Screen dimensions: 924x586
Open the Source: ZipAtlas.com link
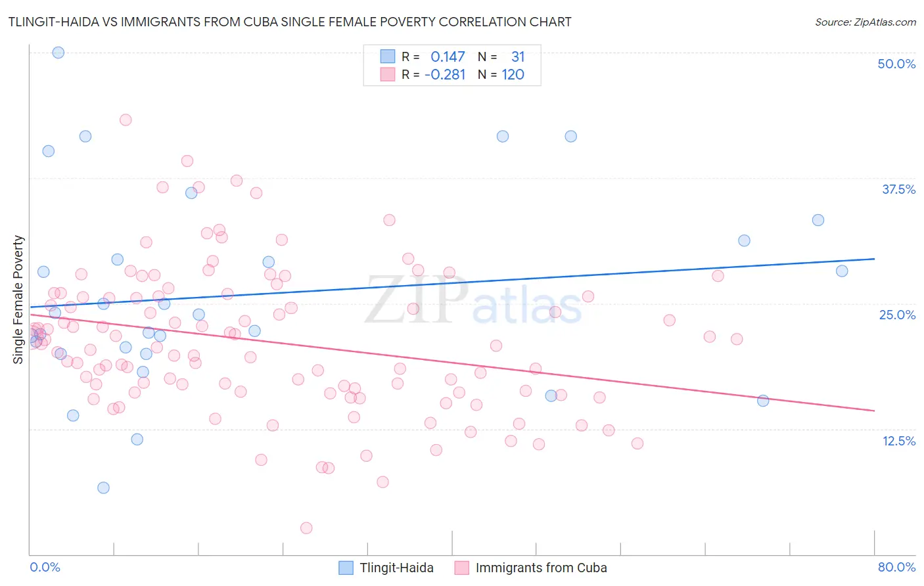coord(866,22)
